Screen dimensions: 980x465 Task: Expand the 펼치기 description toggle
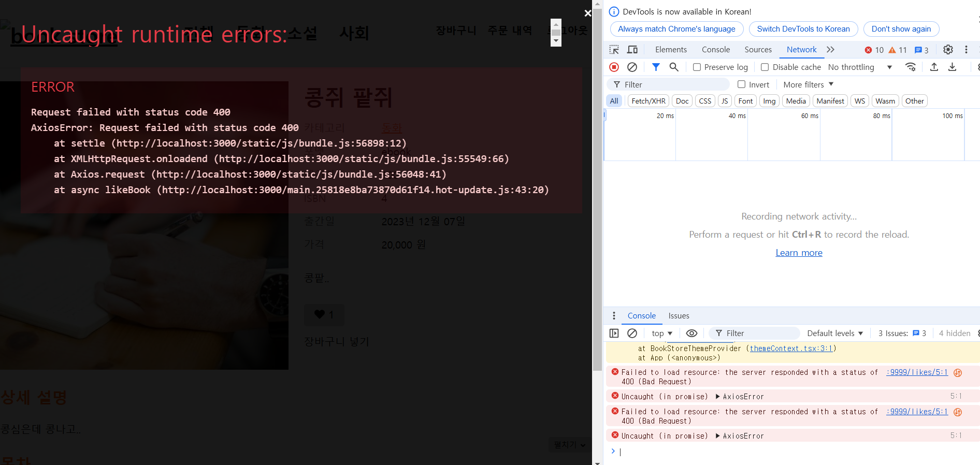pyautogui.click(x=569, y=445)
